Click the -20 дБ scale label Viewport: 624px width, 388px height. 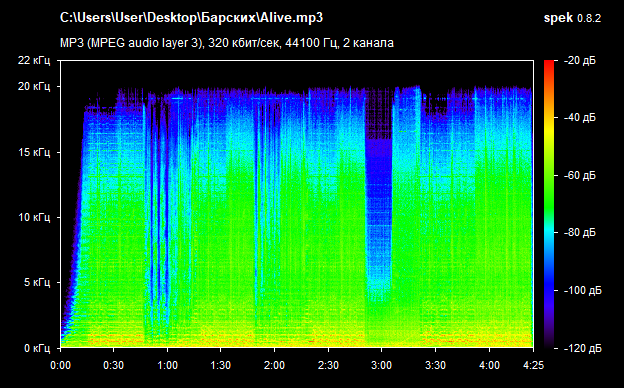tap(580, 60)
